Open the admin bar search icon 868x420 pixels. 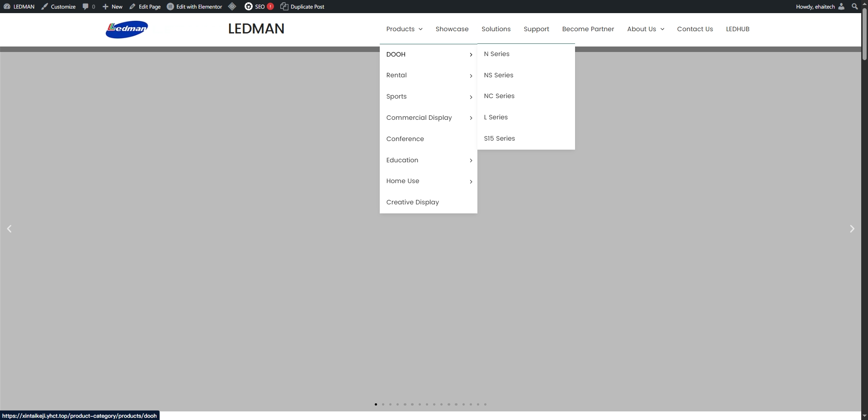(854, 6)
